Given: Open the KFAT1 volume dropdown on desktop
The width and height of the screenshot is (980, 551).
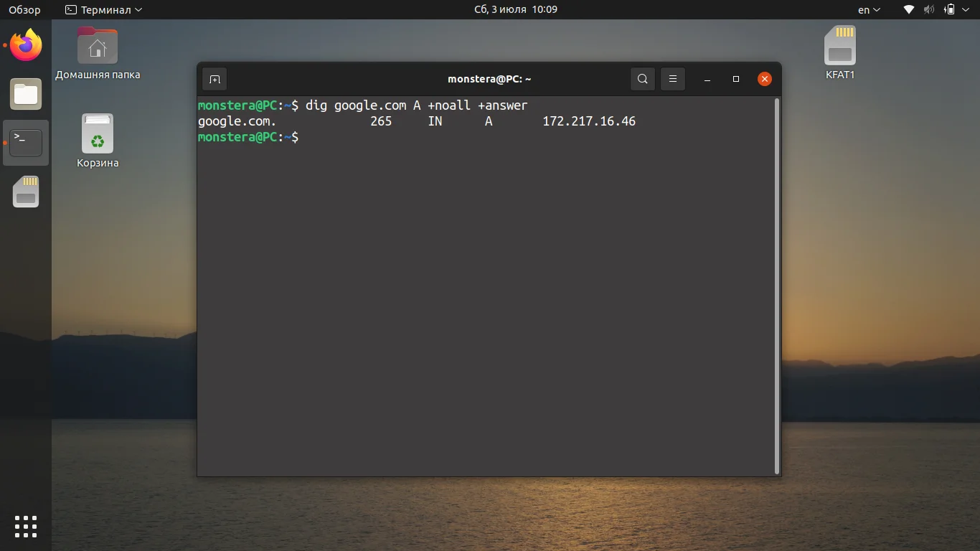Looking at the screenshot, I should tap(839, 74).
